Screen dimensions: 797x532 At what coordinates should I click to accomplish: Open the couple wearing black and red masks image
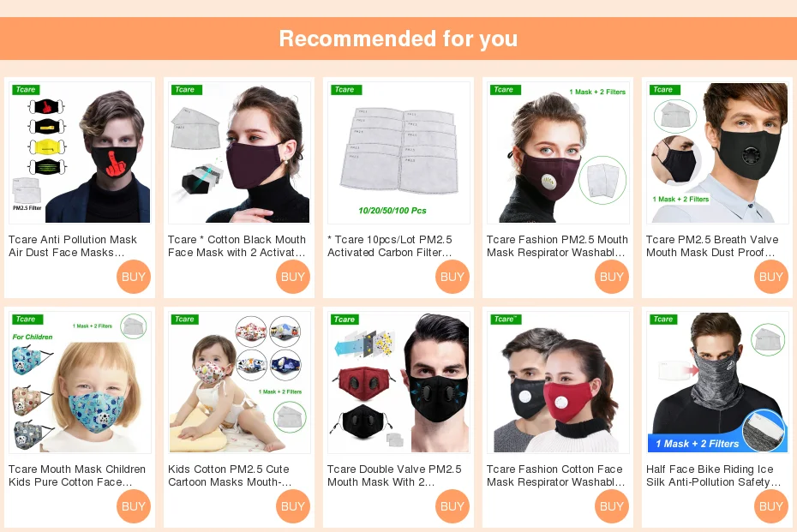558,382
